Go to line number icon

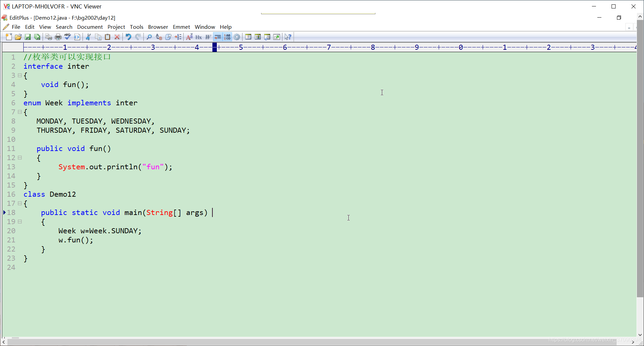tap(178, 37)
